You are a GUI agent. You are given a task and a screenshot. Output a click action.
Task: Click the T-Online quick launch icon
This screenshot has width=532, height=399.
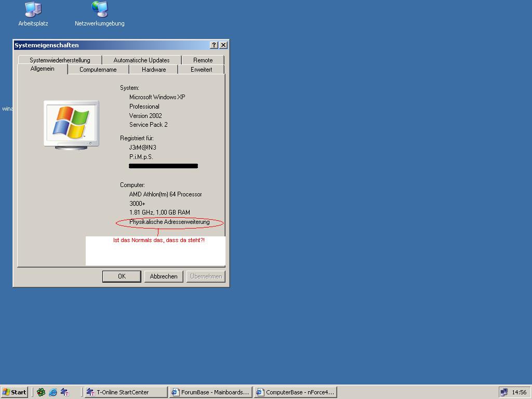point(65,392)
